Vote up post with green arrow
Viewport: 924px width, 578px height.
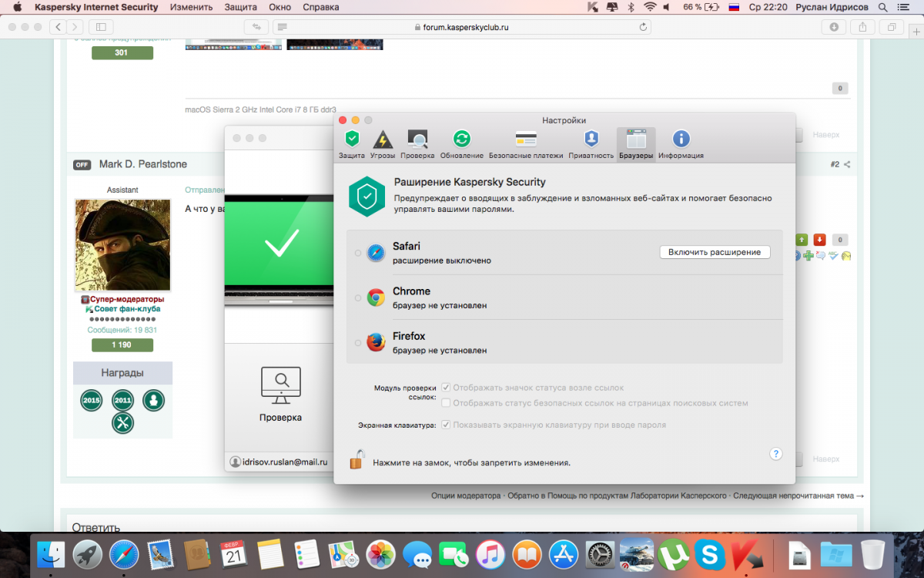pos(802,240)
